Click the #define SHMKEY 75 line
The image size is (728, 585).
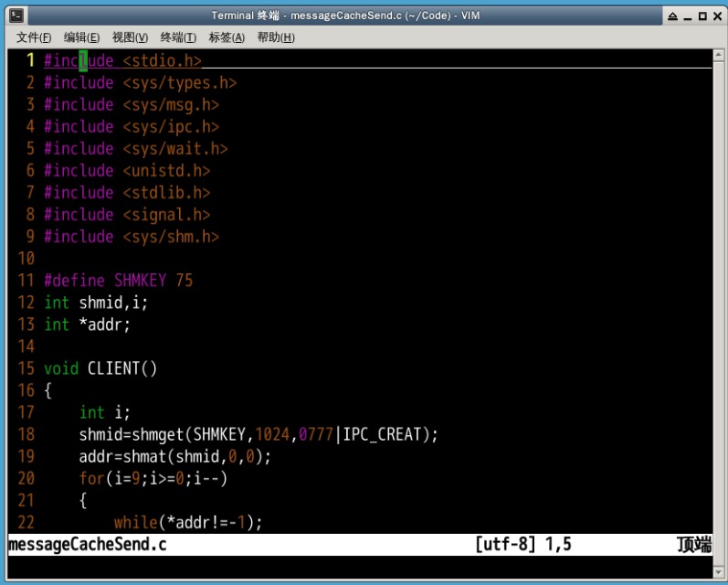tap(118, 281)
